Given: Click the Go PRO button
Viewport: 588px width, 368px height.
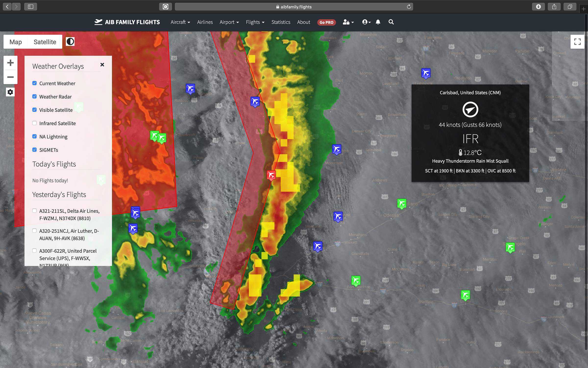Looking at the screenshot, I should pos(326,22).
